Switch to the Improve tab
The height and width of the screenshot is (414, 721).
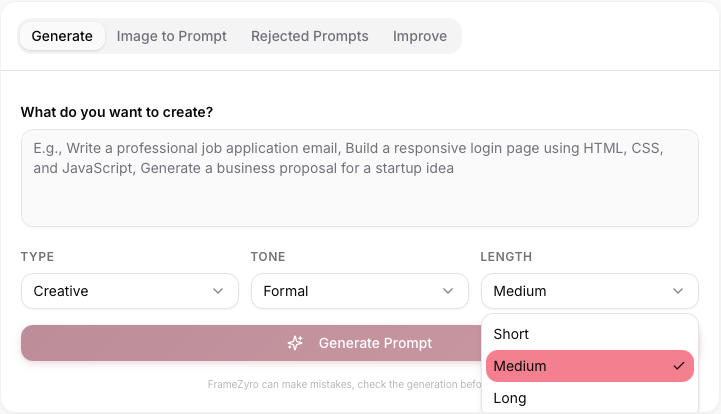click(420, 36)
